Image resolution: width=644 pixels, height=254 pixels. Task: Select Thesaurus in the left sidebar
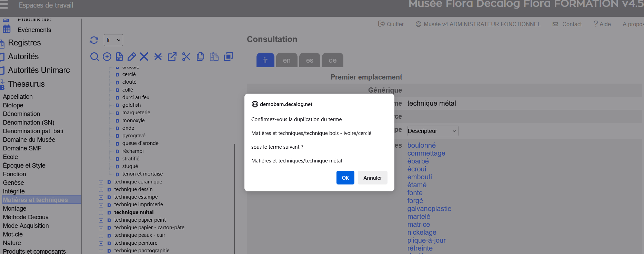(x=26, y=84)
